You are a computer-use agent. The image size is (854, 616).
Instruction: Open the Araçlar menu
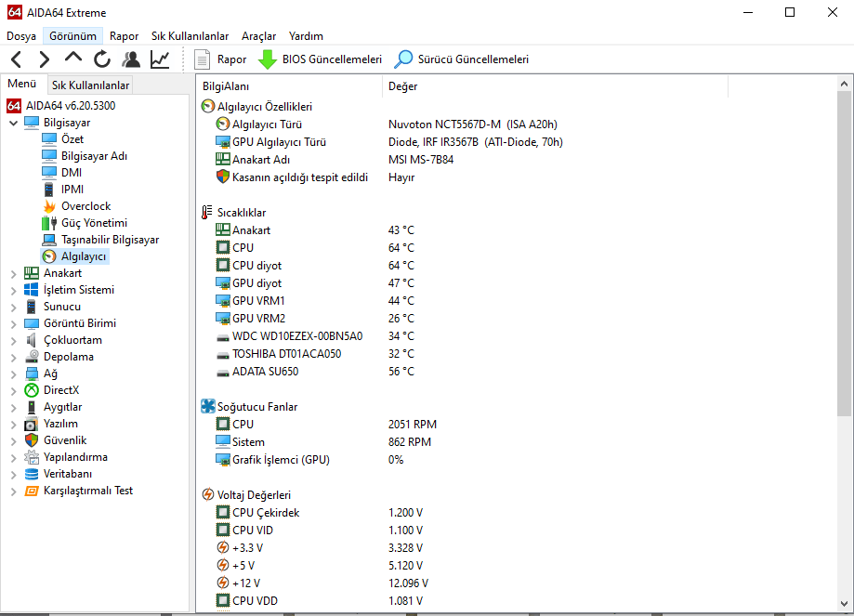click(x=258, y=36)
